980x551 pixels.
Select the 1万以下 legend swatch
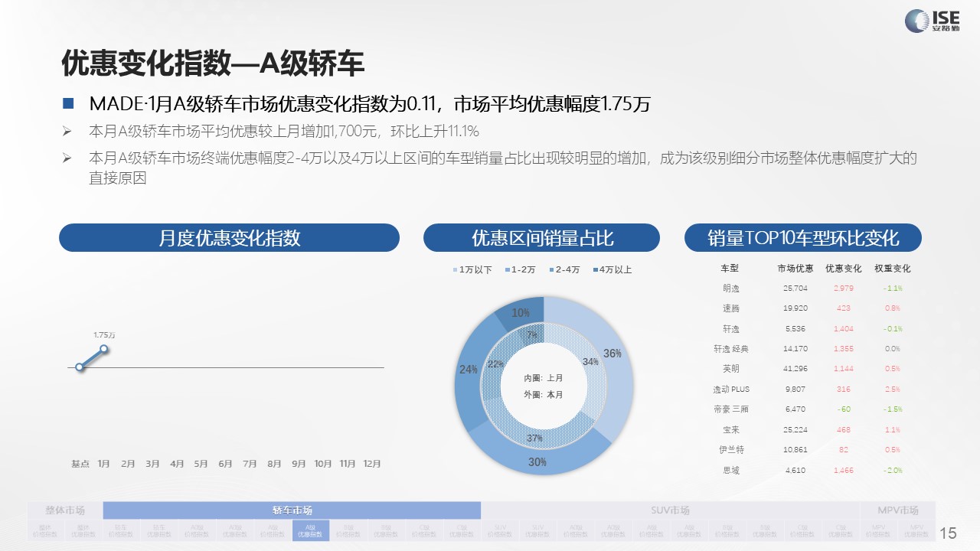[456, 270]
